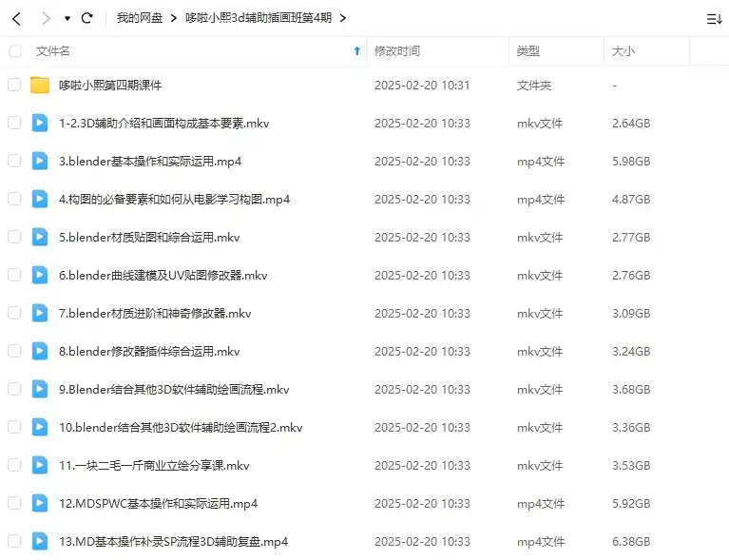The height and width of the screenshot is (560, 729).
Task: Sort by 大小 column
Action: tap(623, 51)
